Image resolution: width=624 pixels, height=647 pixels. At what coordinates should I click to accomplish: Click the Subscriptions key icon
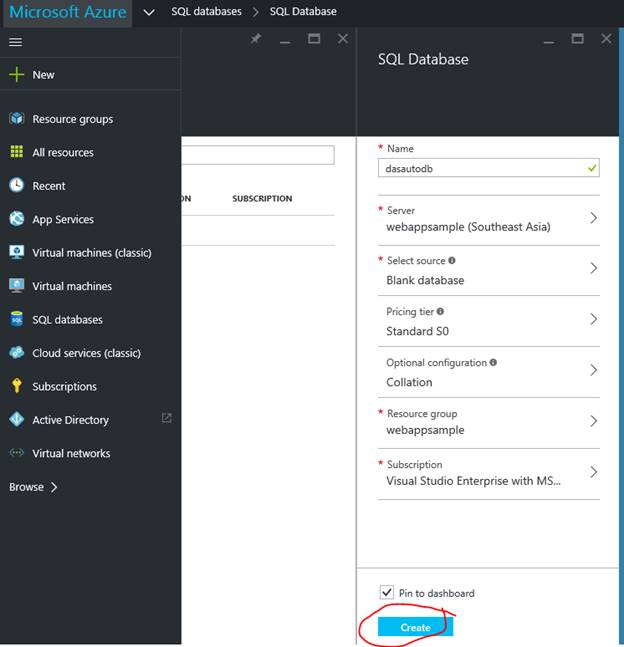click(x=16, y=386)
